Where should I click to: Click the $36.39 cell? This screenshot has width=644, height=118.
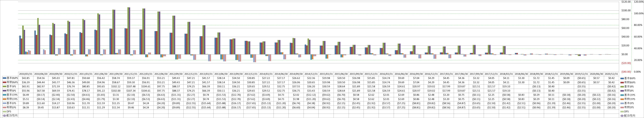(26, 82)
